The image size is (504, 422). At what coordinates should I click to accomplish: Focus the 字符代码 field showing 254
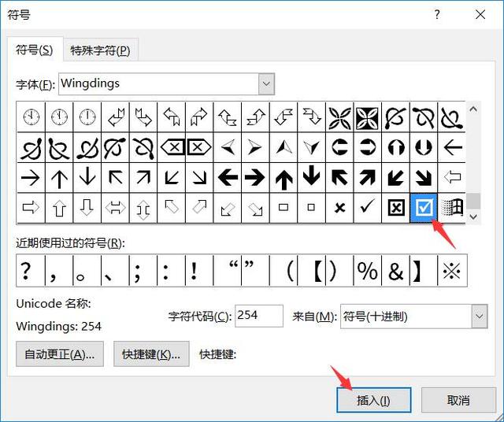click(259, 316)
